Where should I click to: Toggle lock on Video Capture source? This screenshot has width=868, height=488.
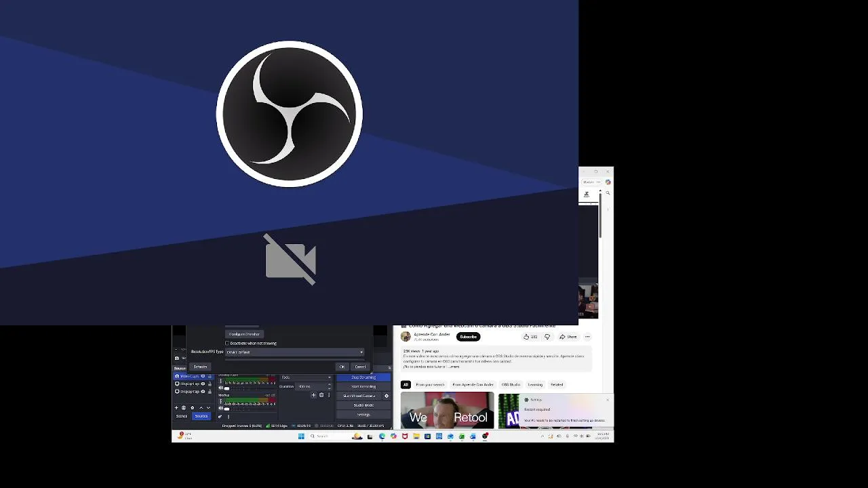[x=210, y=376]
